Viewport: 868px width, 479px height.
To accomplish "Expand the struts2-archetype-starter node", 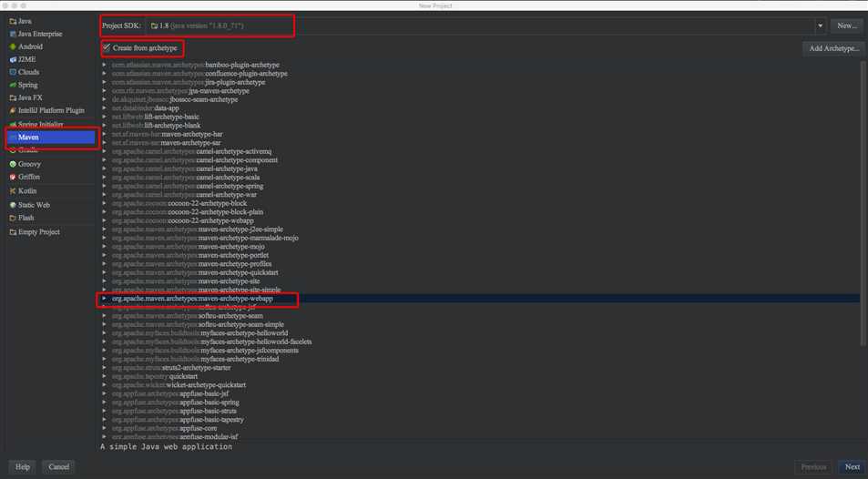I will pos(104,368).
